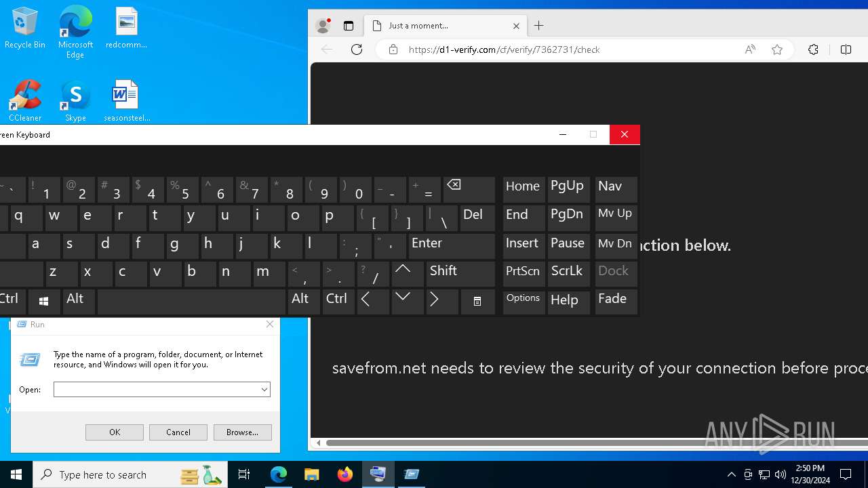Image resolution: width=868 pixels, height=488 pixels.
Task: Select the 'Just a moment...' tab
Action: tap(445, 26)
